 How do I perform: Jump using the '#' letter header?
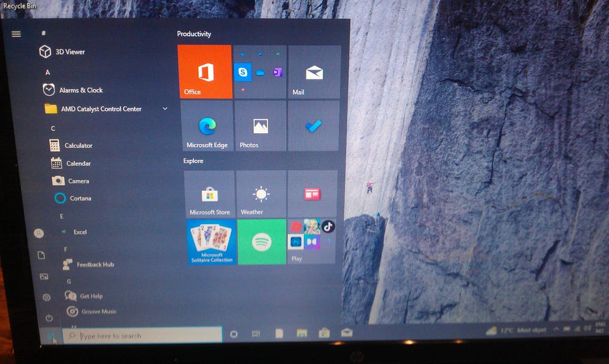[x=44, y=34]
